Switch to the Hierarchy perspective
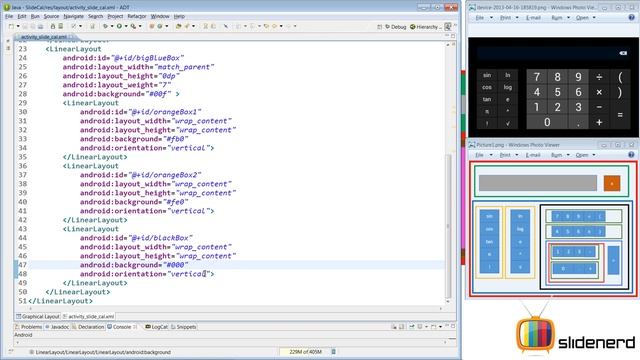Screen dimensions: 640x360 click(426, 27)
